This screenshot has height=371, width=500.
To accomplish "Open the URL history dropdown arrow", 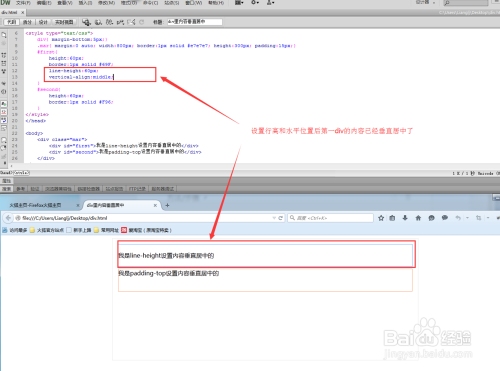I will tap(274, 218).
